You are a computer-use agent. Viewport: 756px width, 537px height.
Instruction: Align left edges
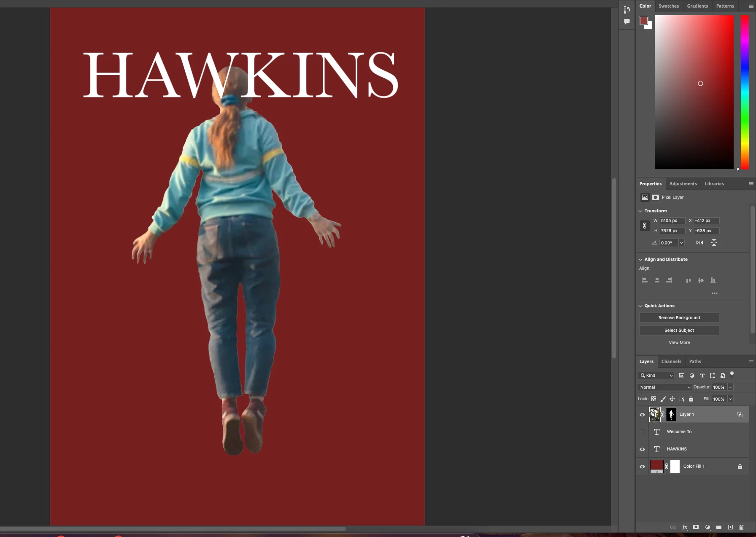pyautogui.click(x=645, y=280)
